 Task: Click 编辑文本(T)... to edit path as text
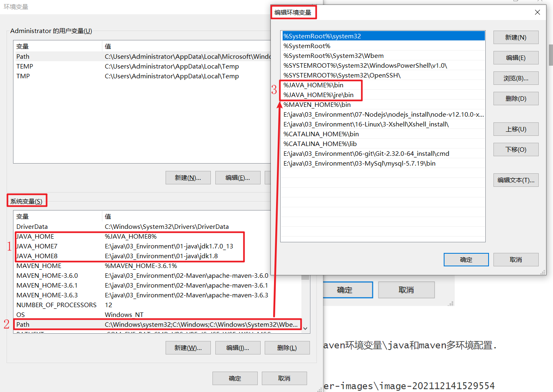(515, 180)
